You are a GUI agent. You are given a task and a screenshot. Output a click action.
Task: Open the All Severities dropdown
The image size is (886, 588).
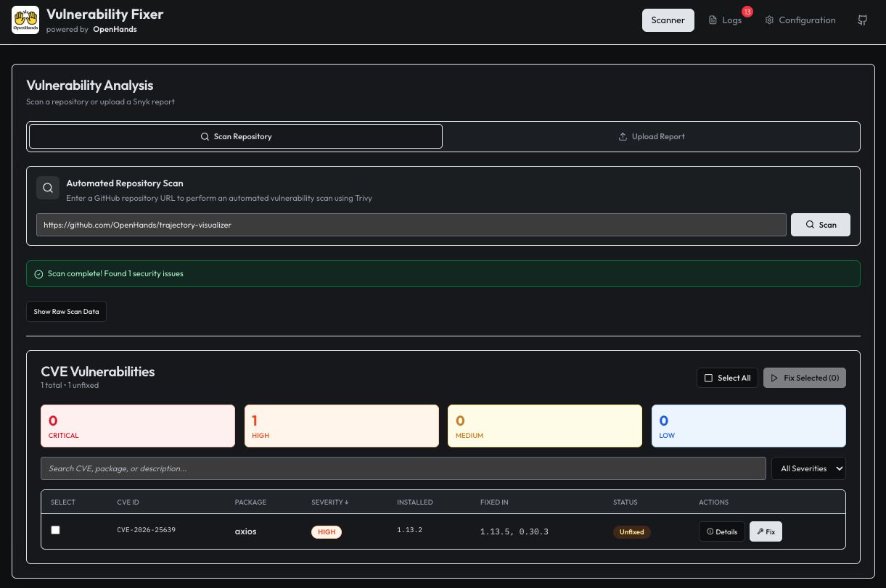(808, 468)
